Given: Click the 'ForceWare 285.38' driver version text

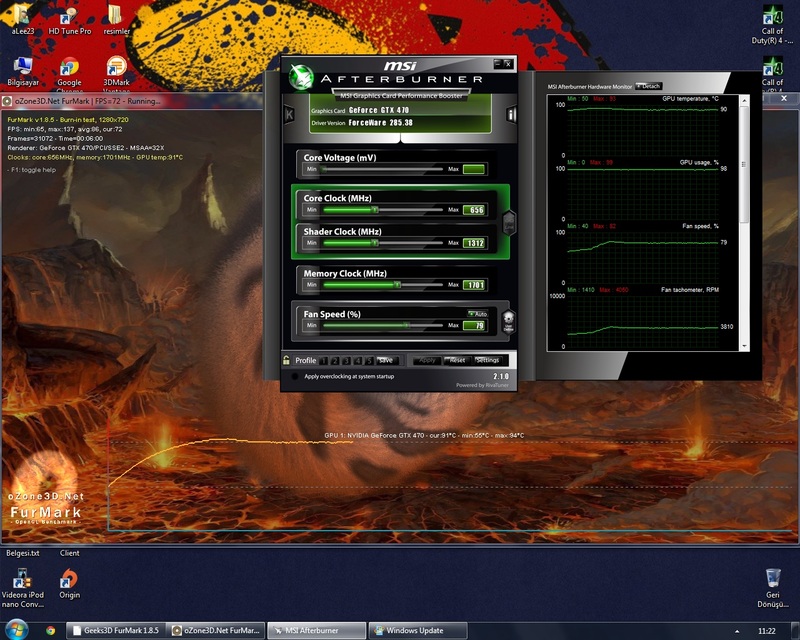Looking at the screenshot, I should click(x=381, y=122).
